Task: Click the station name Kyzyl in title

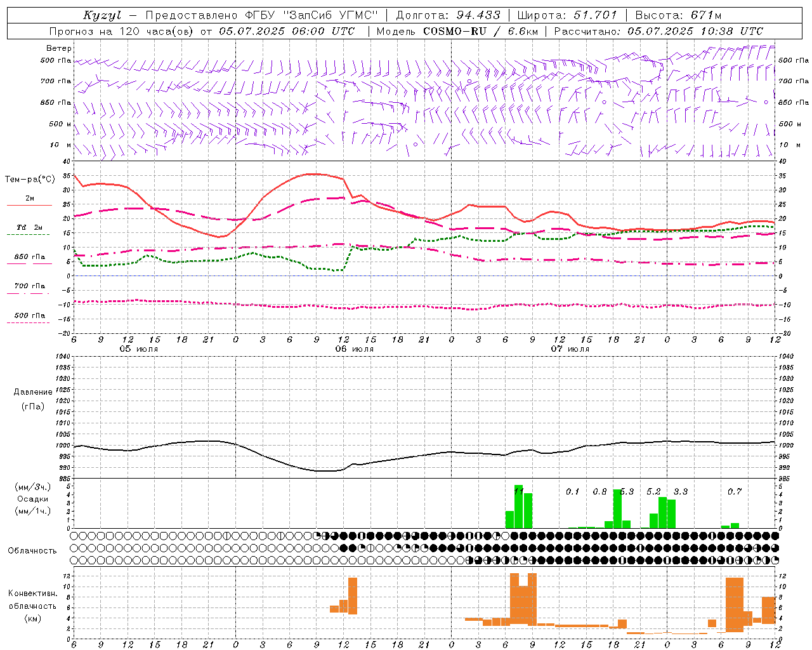Action: [x=101, y=15]
